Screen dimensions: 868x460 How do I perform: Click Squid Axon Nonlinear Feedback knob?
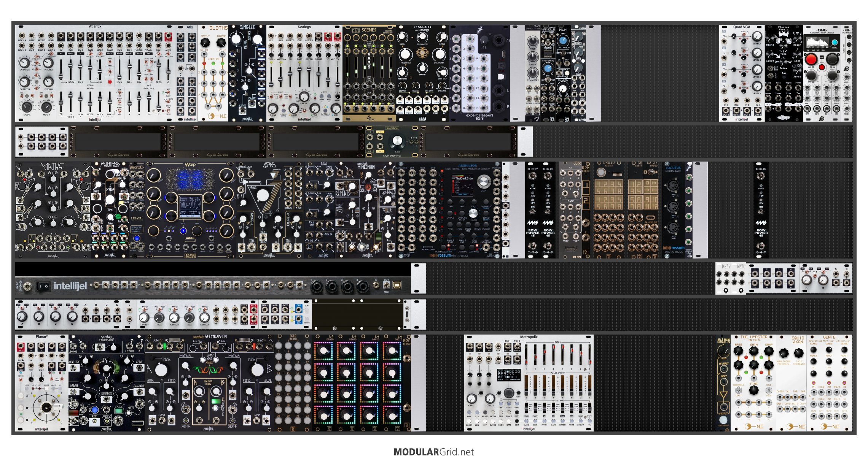783,354
